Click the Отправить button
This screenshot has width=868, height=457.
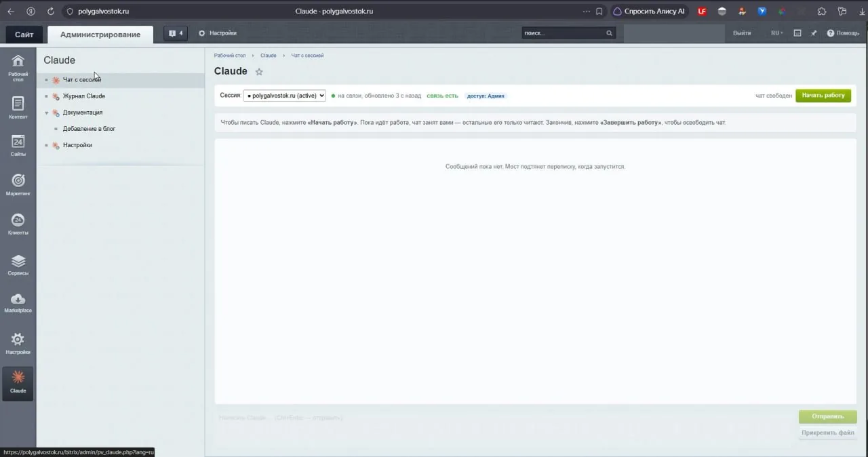coord(828,416)
